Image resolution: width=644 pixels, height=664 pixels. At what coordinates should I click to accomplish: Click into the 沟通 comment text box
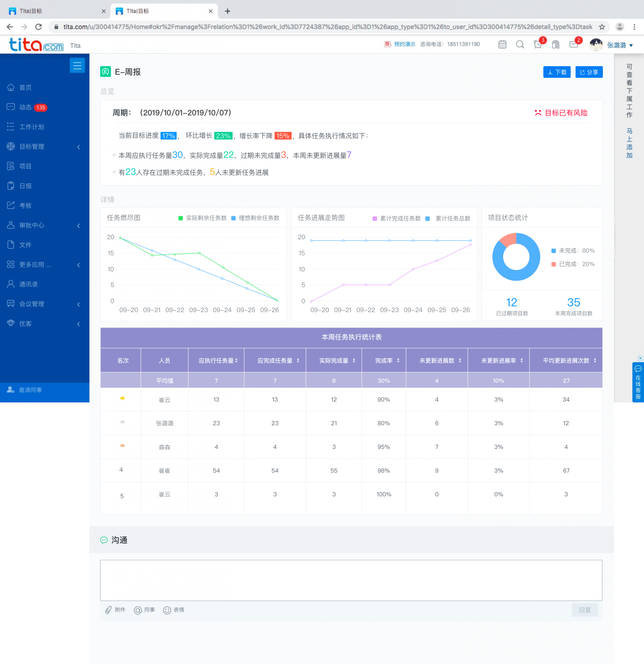(351, 580)
